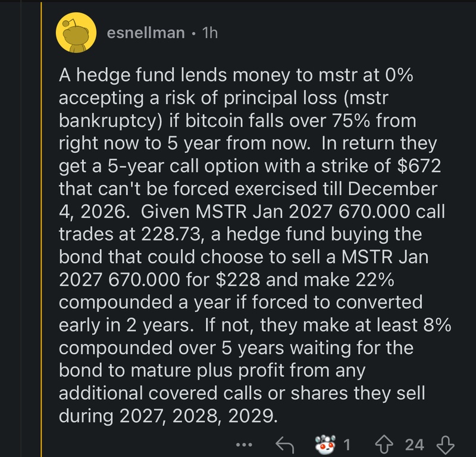This screenshot has height=457, width=476.
Task: Click the award count of 1
Action: 347,445
